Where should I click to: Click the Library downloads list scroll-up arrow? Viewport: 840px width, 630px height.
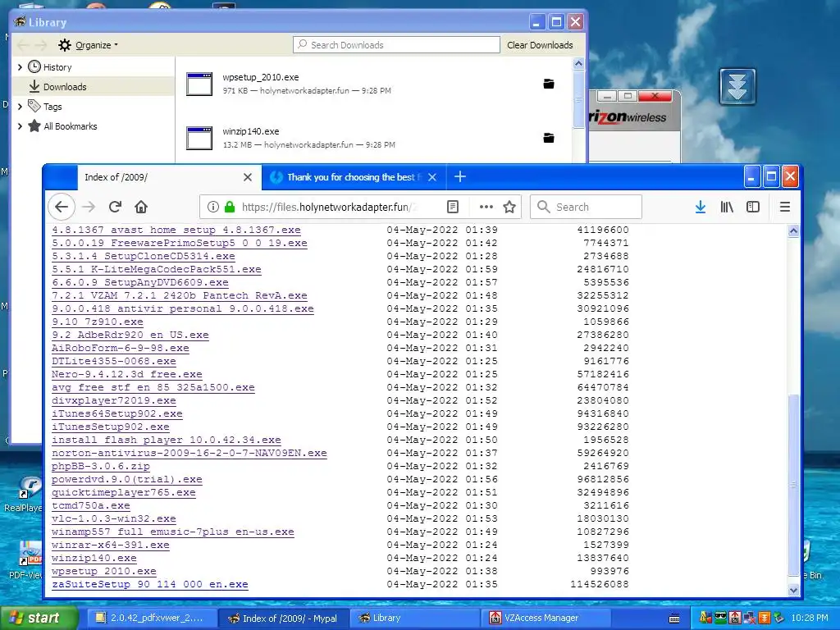pos(578,64)
